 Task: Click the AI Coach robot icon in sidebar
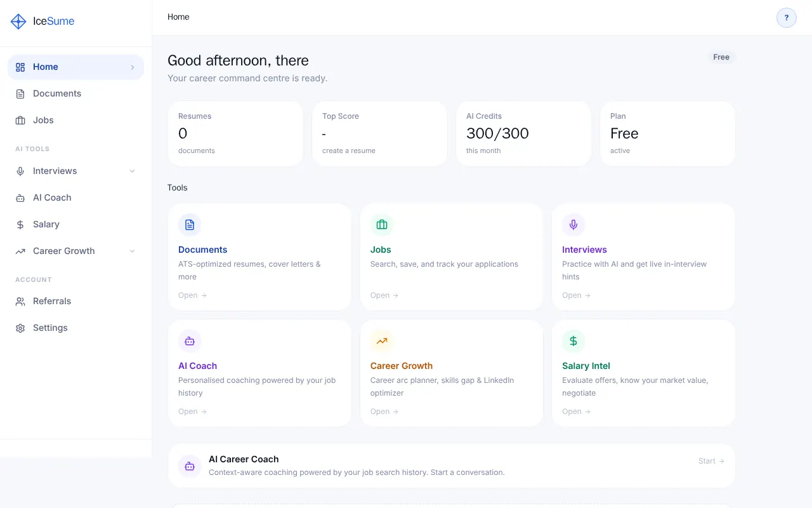coord(20,198)
